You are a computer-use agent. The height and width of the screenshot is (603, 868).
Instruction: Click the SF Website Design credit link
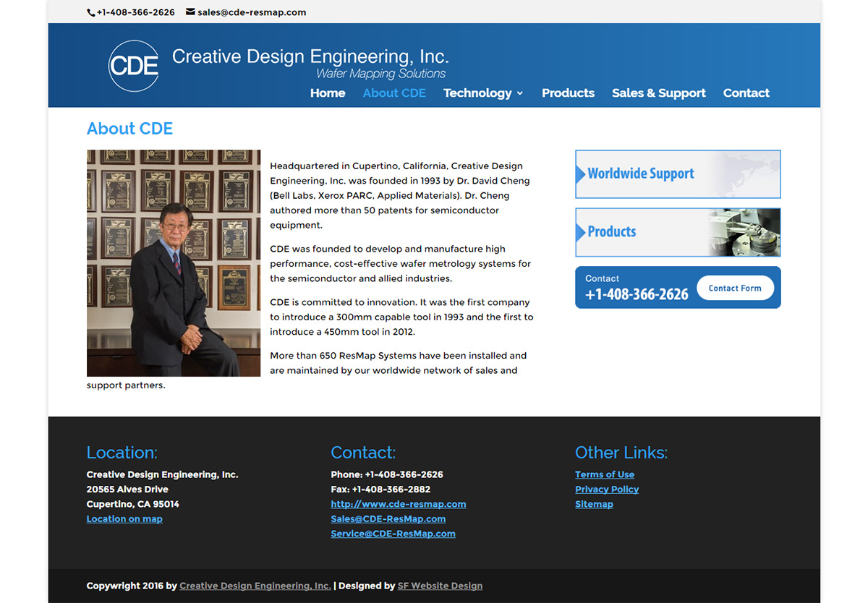(x=440, y=586)
